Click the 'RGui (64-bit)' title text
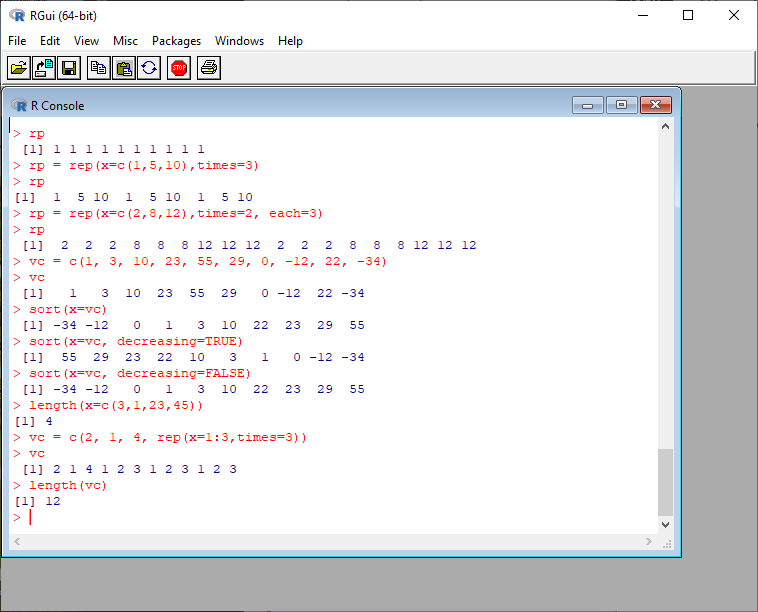 (63, 15)
